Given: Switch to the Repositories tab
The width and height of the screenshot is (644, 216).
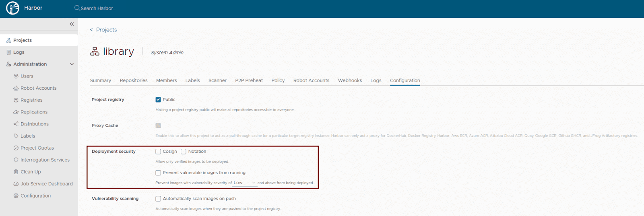Looking at the screenshot, I should point(134,80).
